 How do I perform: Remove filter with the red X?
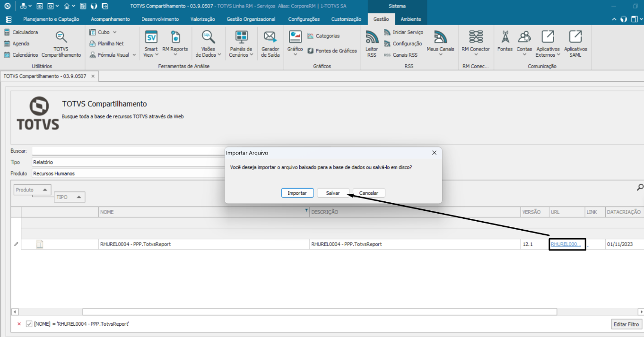tap(19, 324)
